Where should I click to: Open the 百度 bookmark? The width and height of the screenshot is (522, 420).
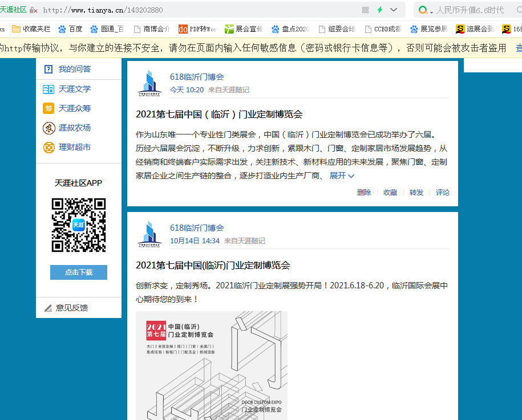(x=70, y=29)
